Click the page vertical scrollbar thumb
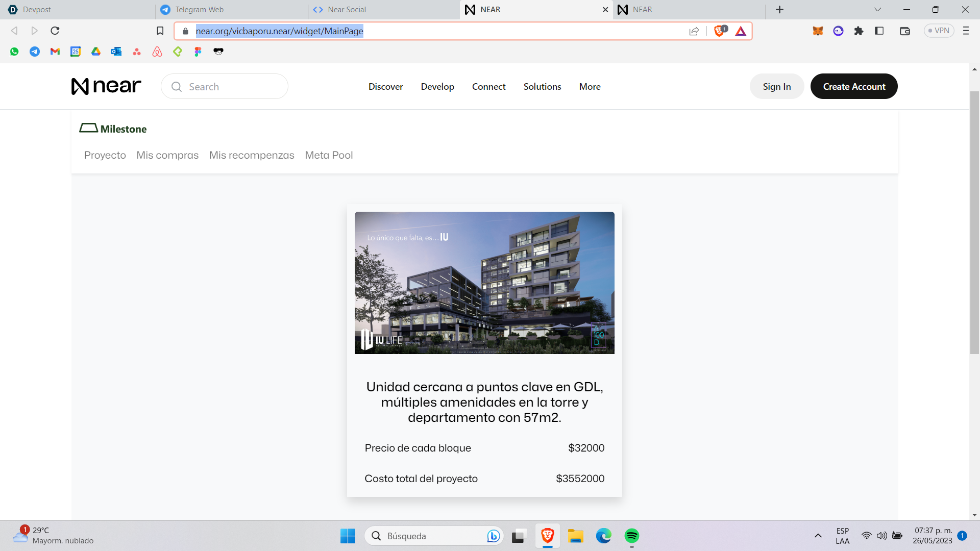The width and height of the screenshot is (980, 551). click(x=974, y=222)
